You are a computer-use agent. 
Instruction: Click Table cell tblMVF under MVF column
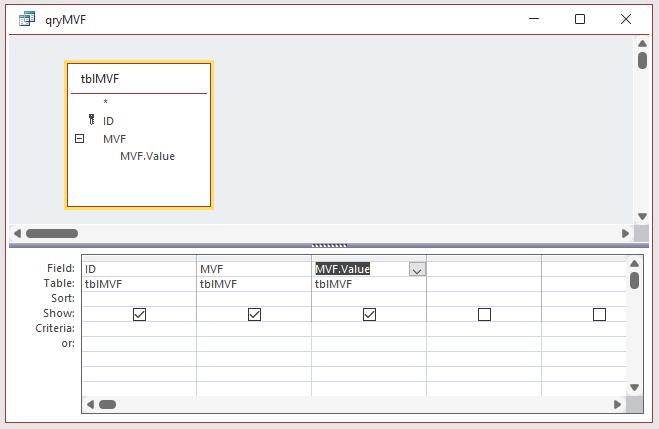click(x=254, y=284)
